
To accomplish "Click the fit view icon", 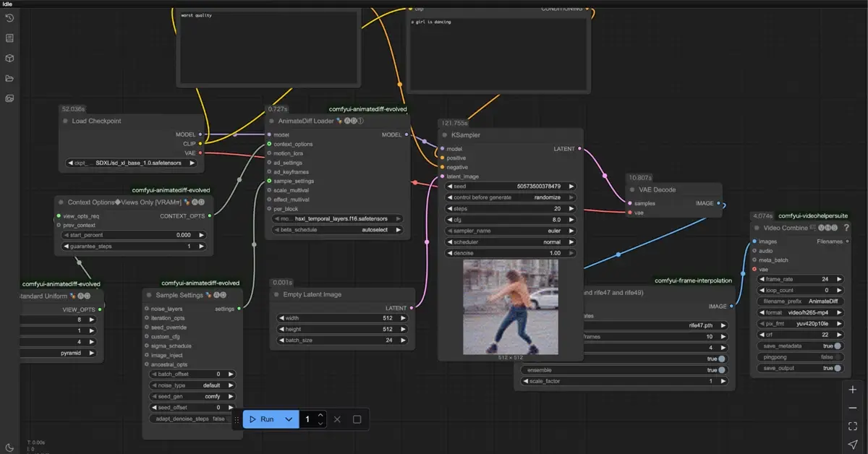I will pos(853,426).
